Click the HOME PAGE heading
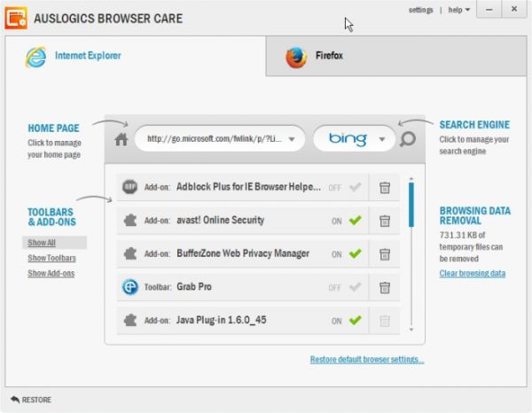 click(53, 129)
